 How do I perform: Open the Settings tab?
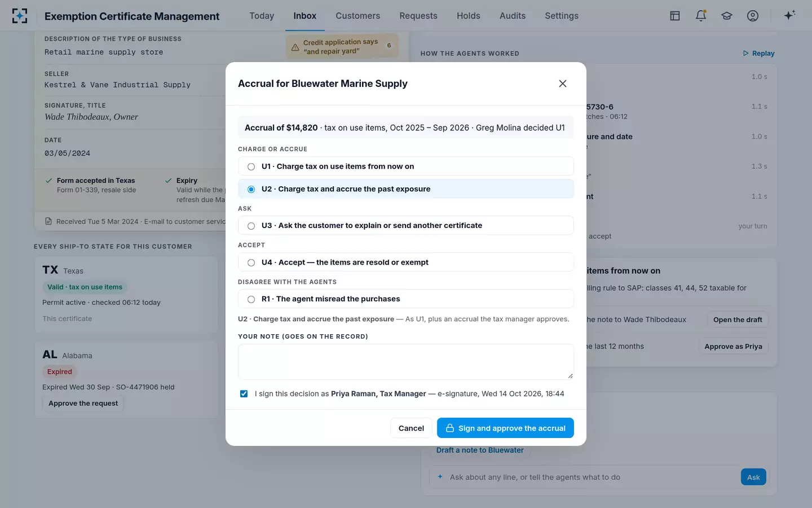tap(562, 16)
